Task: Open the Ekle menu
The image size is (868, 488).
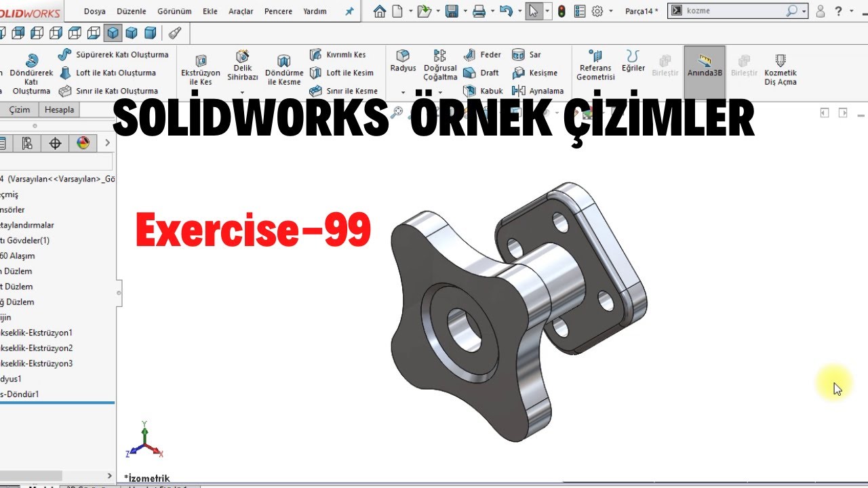Action: (x=210, y=12)
